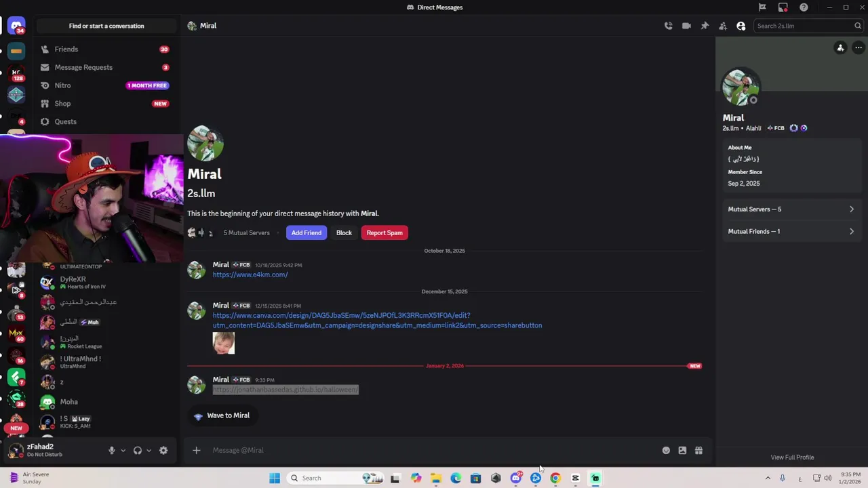This screenshot has height=488, width=868.
Task: Click the Block button
Action: (344, 232)
